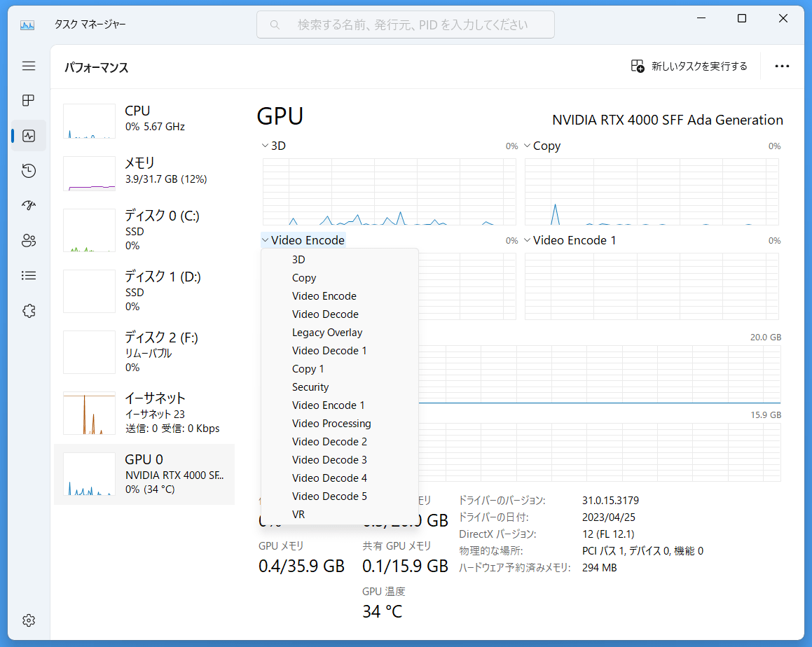
Task: Choose Video Decode 1 from the list
Action: pyautogui.click(x=340, y=350)
